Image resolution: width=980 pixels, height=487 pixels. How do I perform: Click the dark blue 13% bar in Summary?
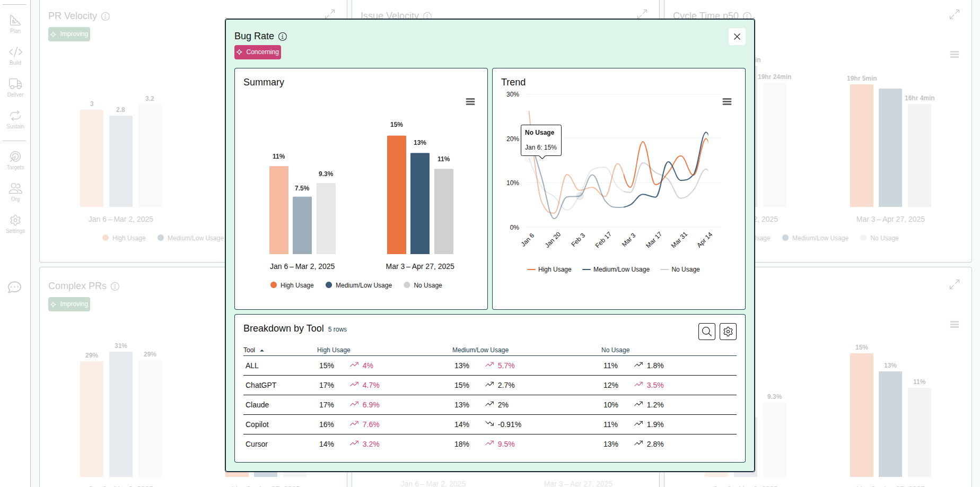pyautogui.click(x=419, y=203)
